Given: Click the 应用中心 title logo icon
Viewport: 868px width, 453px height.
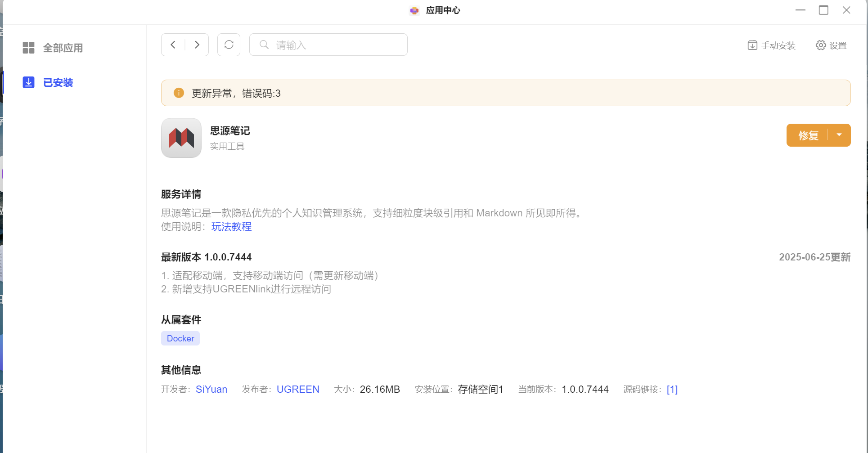Looking at the screenshot, I should tap(414, 10).
